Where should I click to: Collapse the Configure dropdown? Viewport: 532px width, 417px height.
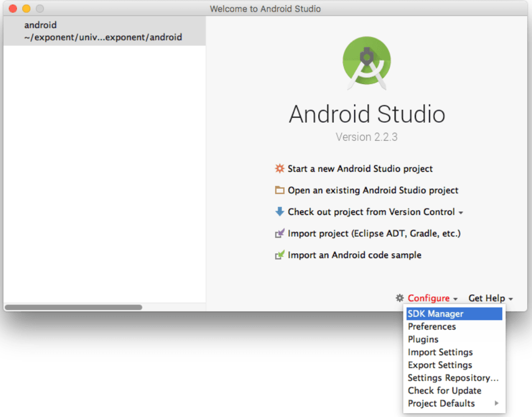[433, 298]
